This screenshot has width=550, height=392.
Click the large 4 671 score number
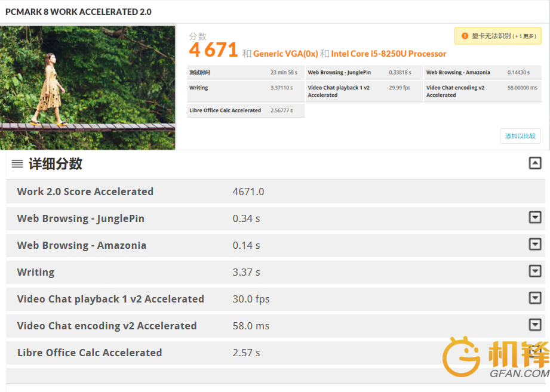[213, 51]
